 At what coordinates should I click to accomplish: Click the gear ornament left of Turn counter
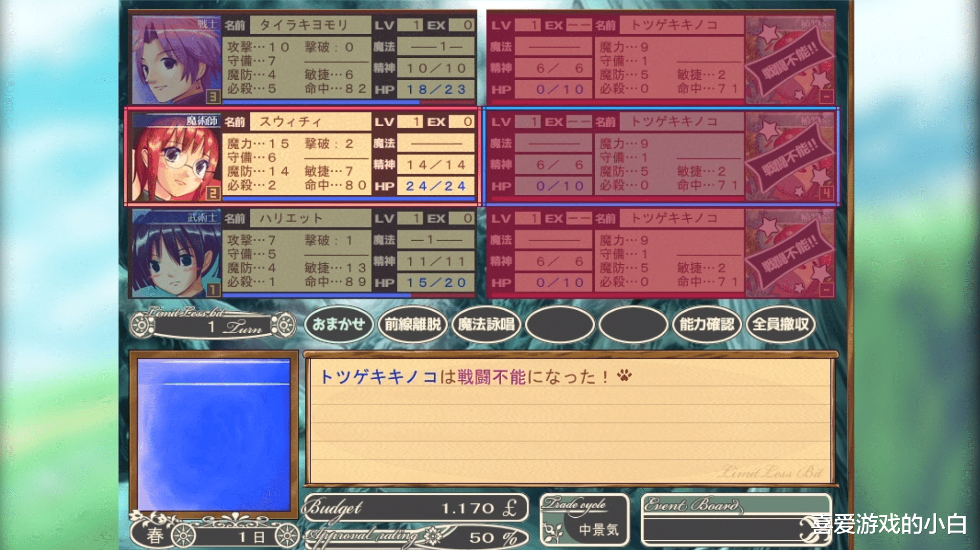tap(142, 325)
